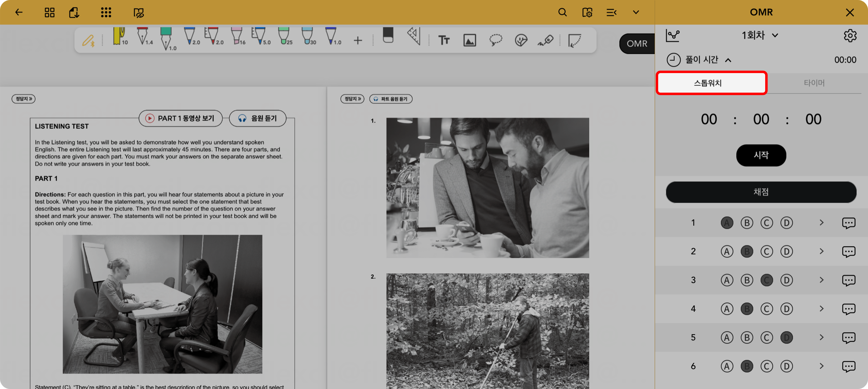Open 정답지 link on right page
The width and height of the screenshot is (868, 389).
352,99
